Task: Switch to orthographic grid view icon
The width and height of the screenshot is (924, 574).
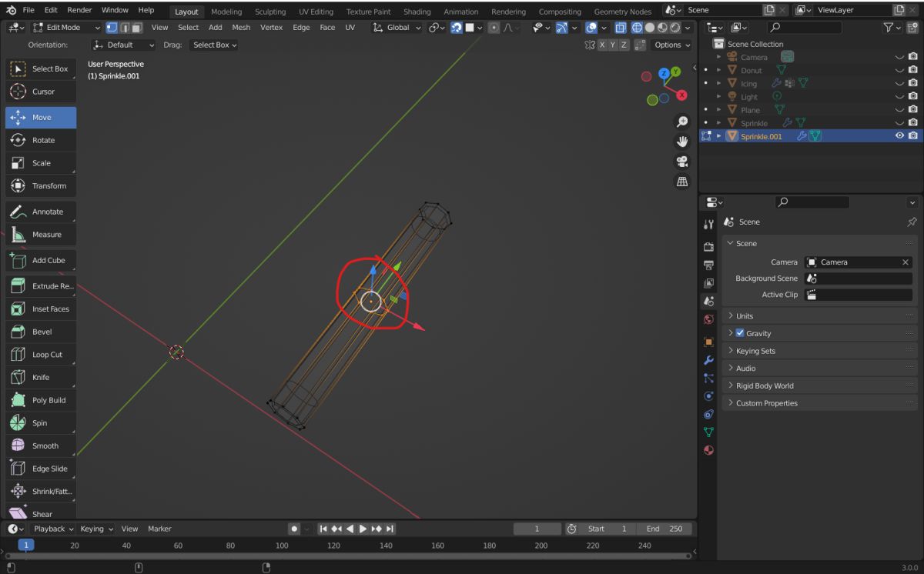Action: [682, 182]
